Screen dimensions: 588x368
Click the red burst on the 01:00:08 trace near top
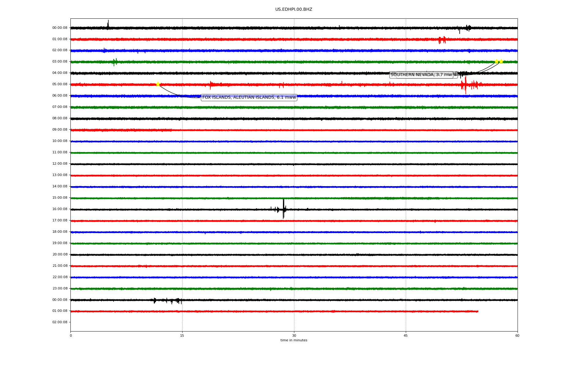(442, 40)
